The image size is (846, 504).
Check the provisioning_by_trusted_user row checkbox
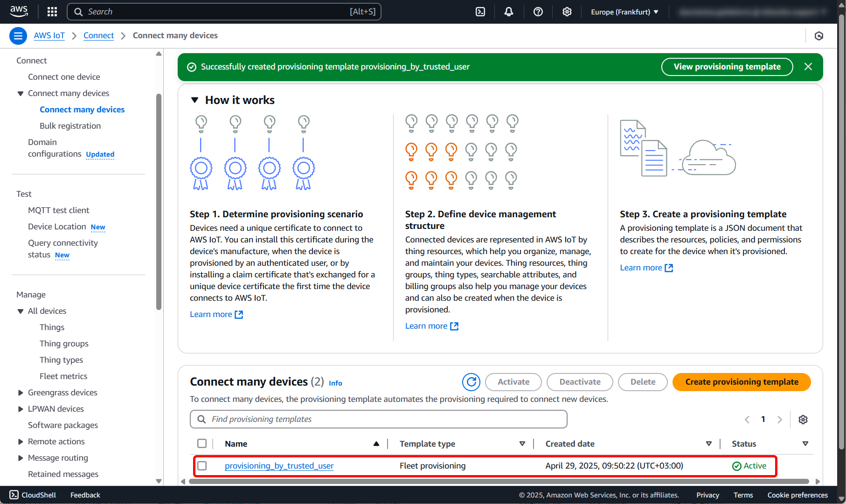[x=202, y=466]
